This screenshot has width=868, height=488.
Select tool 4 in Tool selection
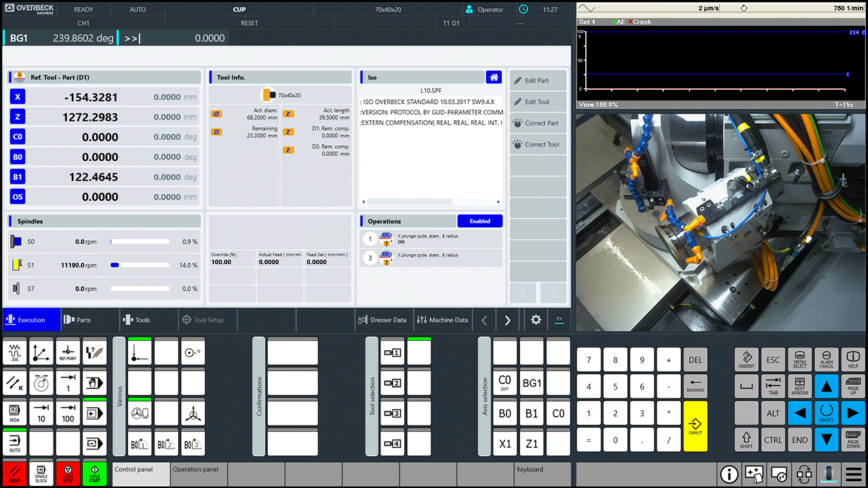point(393,442)
